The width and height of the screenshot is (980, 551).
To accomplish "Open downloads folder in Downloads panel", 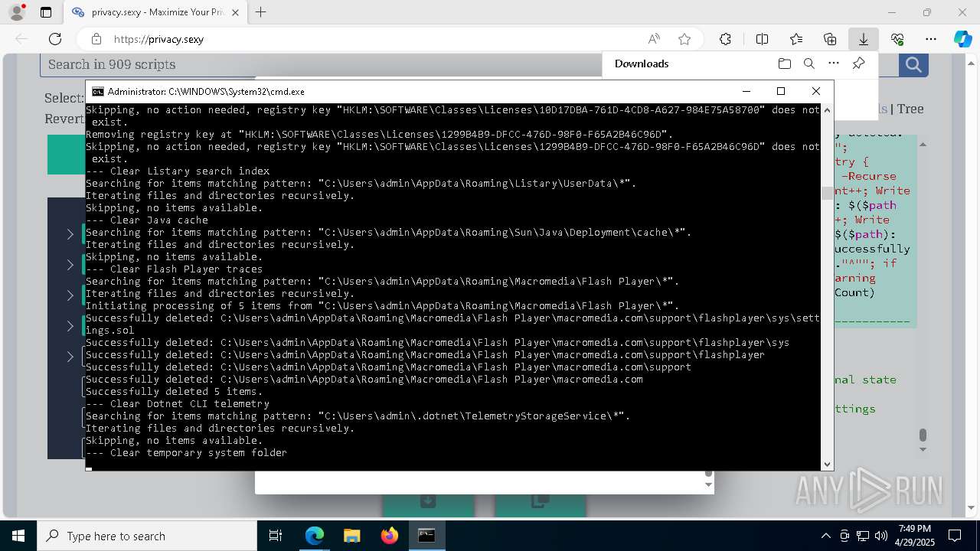I will [784, 64].
